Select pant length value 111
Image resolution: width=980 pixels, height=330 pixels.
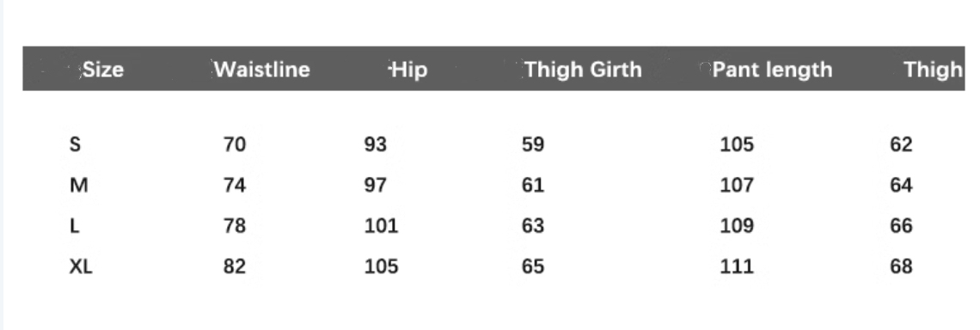coord(737,267)
